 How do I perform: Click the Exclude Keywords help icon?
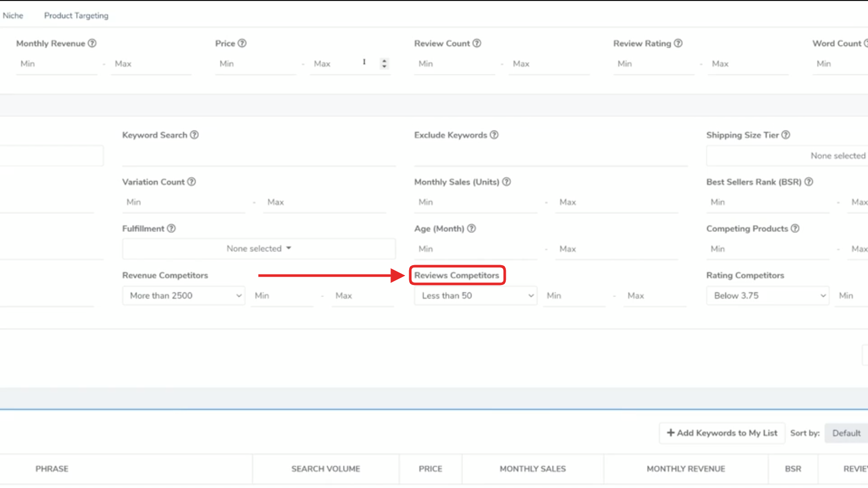[x=494, y=135]
